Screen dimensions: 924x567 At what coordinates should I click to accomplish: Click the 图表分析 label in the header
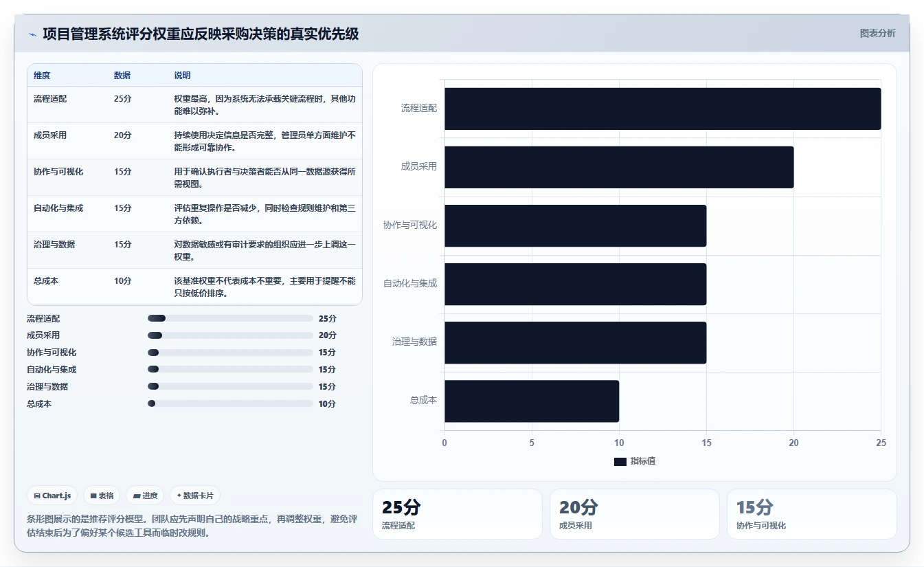877,33
